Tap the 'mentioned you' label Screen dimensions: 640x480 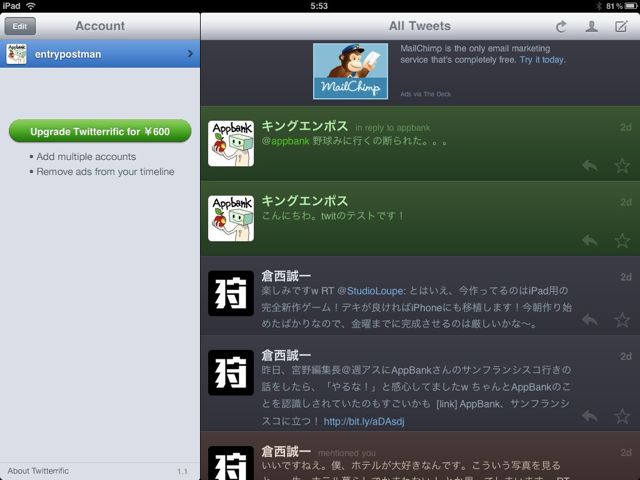click(x=347, y=453)
